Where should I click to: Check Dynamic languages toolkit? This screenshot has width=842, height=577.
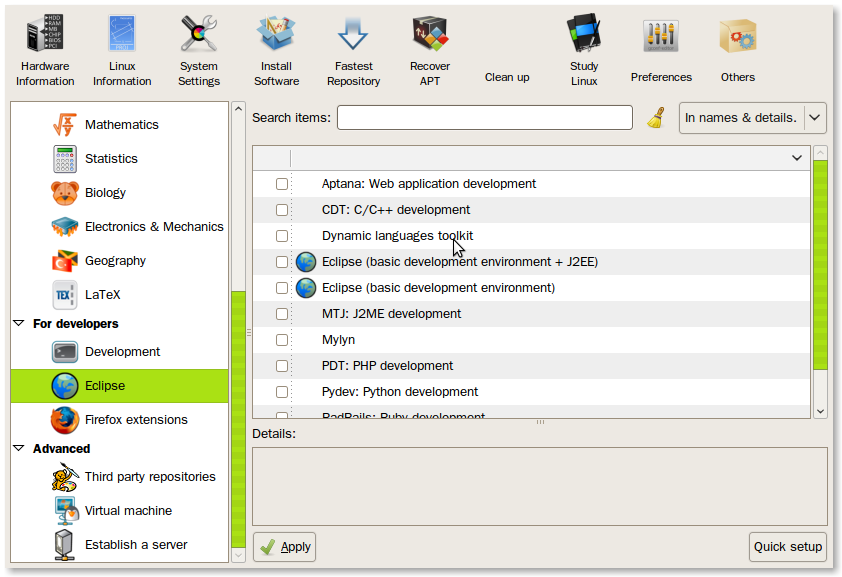[x=282, y=236]
